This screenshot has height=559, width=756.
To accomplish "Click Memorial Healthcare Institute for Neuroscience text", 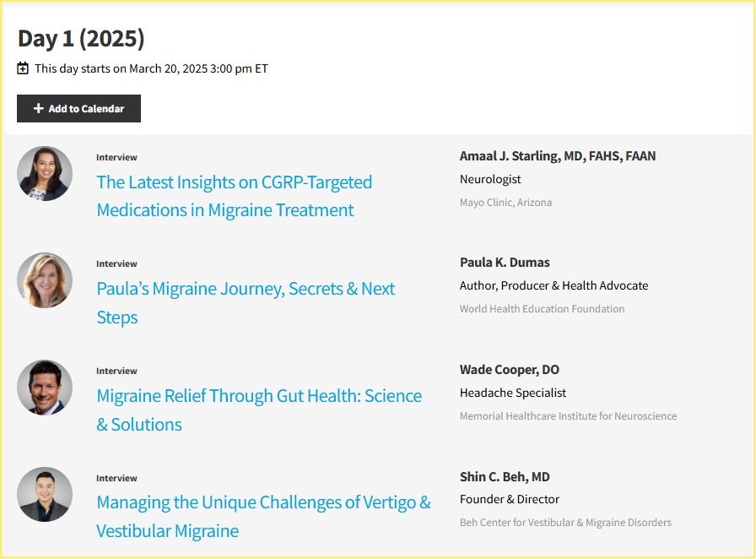I will coord(568,416).
